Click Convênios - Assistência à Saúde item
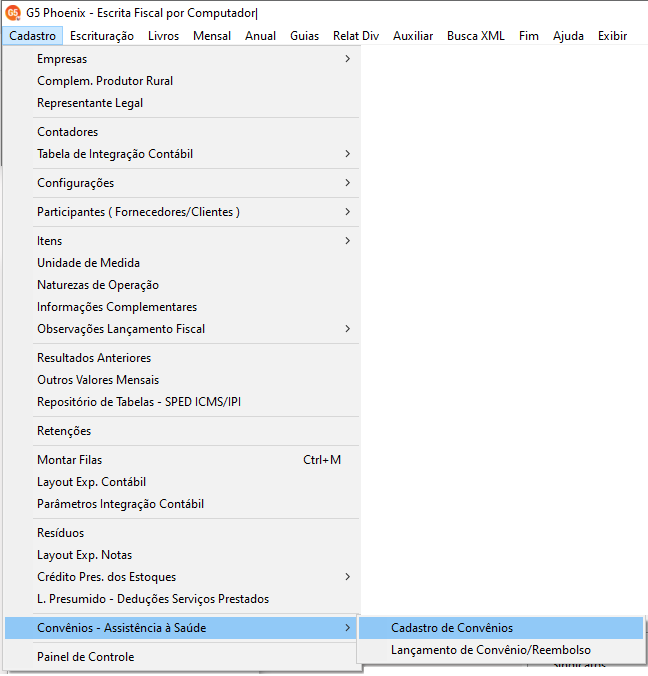The image size is (648, 676). click(182, 628)
